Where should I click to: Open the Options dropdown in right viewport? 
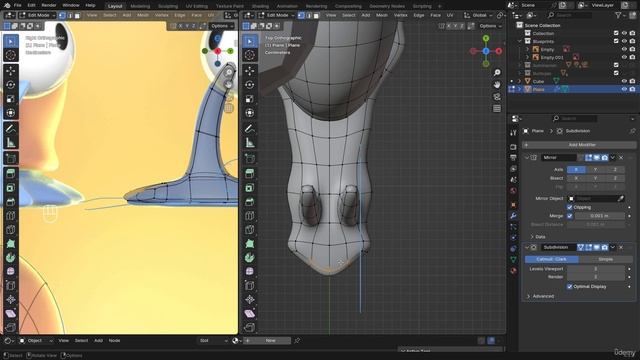click(490, 26)
